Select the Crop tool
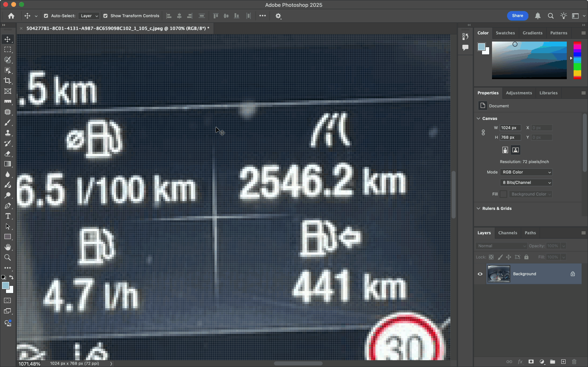This screenshot has height=367, width=588. [8, 81]
